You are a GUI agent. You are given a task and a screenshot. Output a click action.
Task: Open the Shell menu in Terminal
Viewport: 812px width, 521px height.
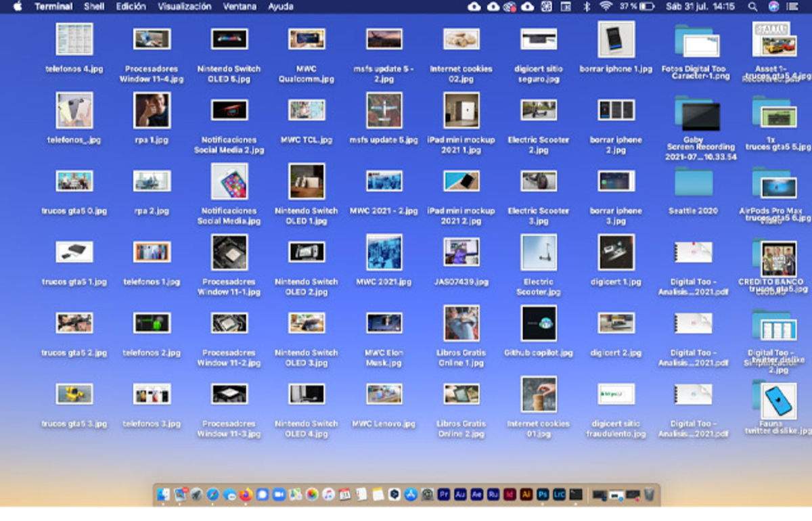(x=94, y=7)
